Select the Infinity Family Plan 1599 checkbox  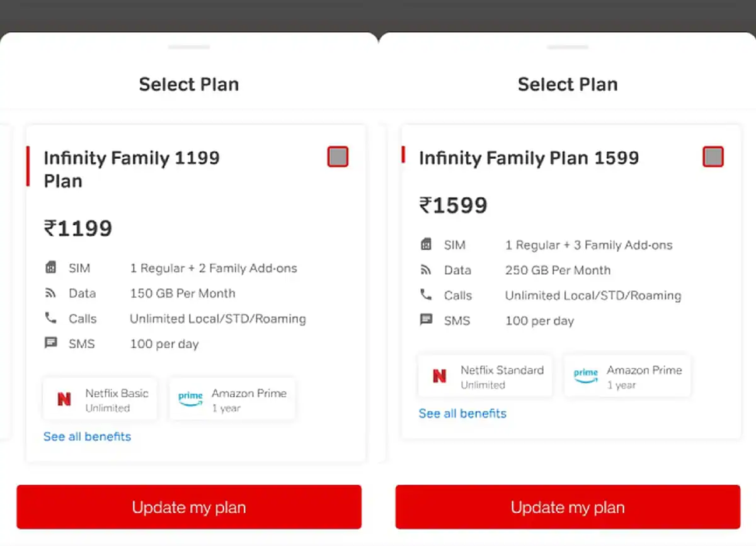pyautogui.click(x=713, y=157)
